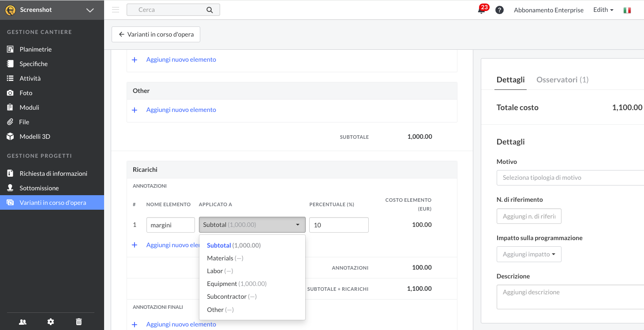644x330 pixels.
Task: Click the plus icon beside the margini row
Action: [x=135, y=245]
